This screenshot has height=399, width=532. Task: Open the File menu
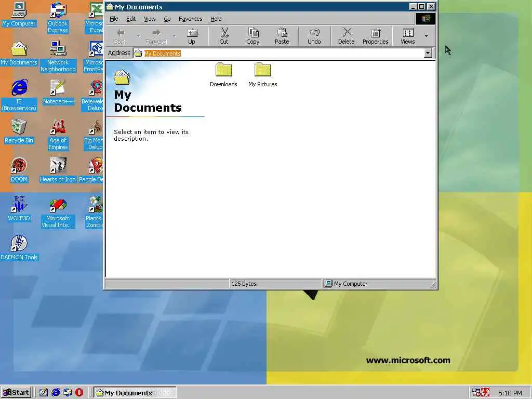click(114, 19)
